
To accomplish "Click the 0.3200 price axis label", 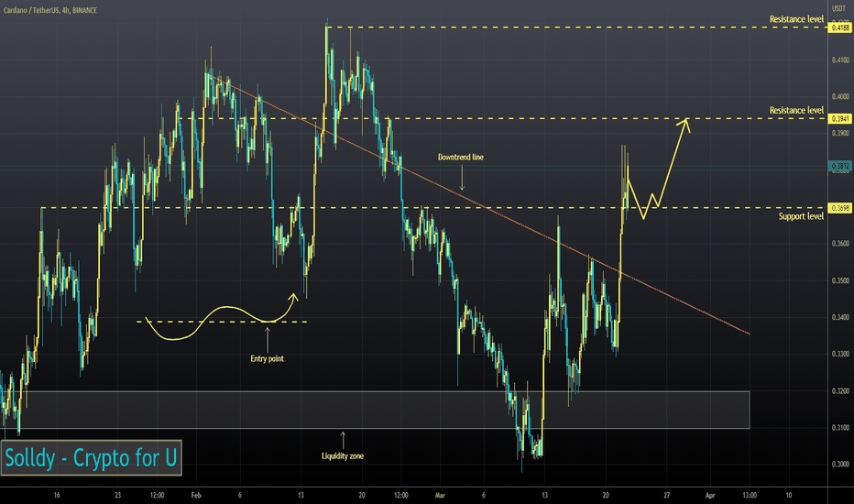I will (840, 390).
